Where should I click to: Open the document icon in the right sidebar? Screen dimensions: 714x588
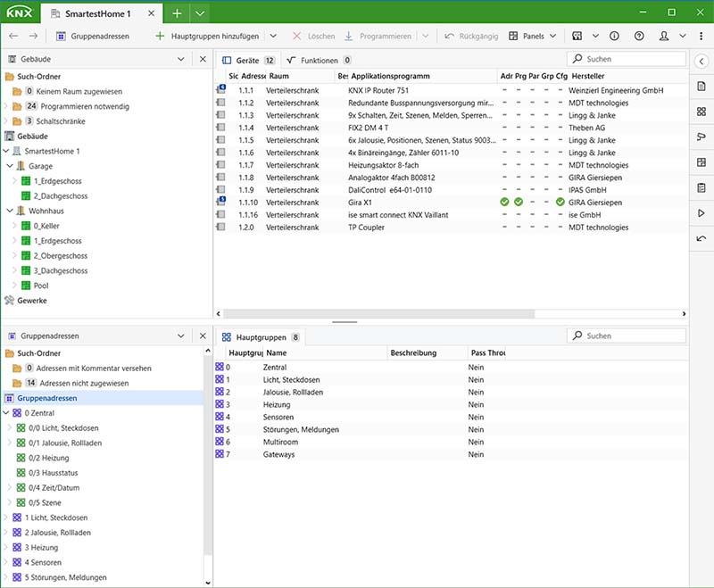702,86
